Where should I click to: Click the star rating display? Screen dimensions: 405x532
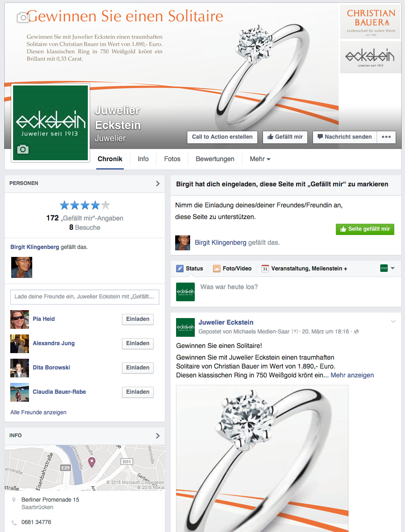point(85,205)
